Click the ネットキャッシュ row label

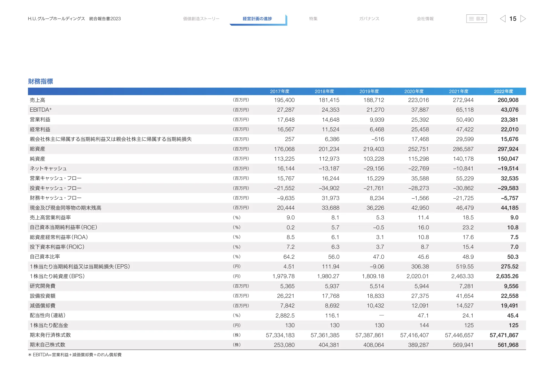coord(48,168)
